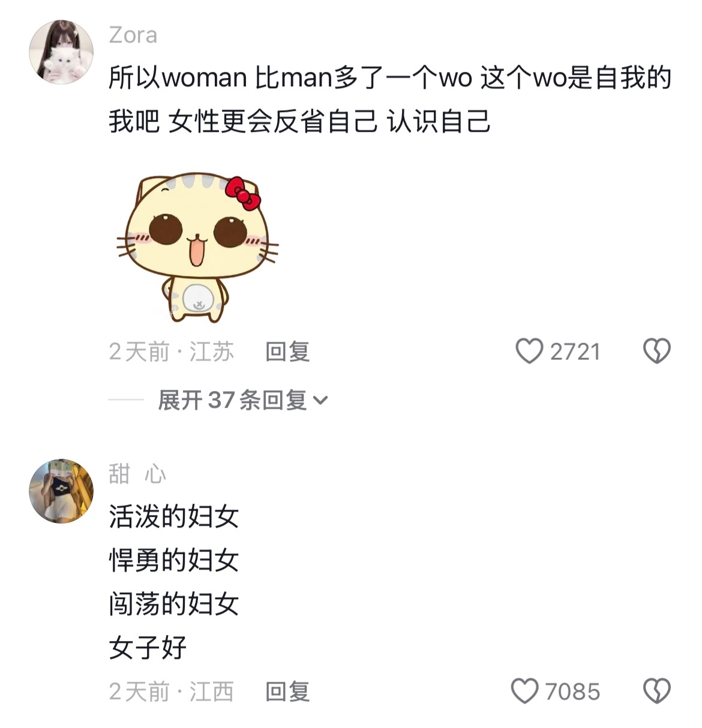Screen dimensions: 702x728
Task: Like Zora's comment with heart icon
Action: coord(529,351)
